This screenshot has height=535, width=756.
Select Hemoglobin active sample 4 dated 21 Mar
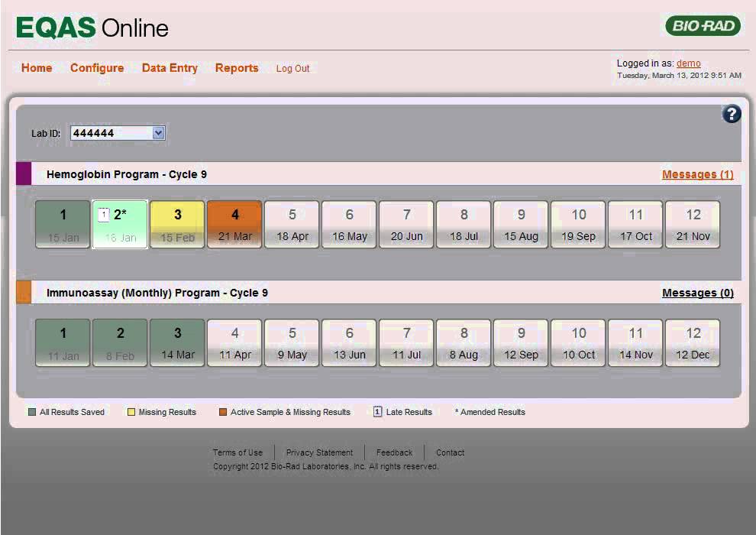[234, 225]
